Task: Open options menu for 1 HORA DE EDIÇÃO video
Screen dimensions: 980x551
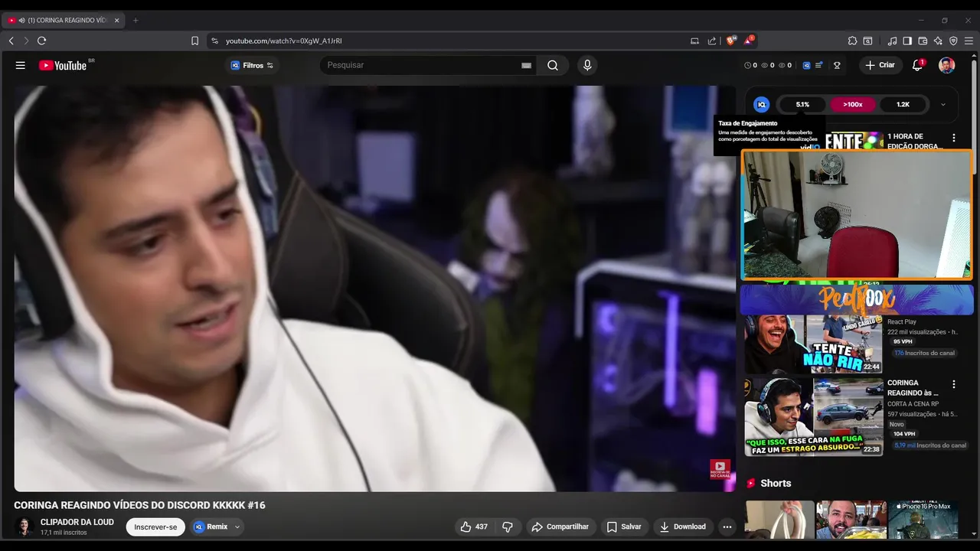Action: point(953,138)
